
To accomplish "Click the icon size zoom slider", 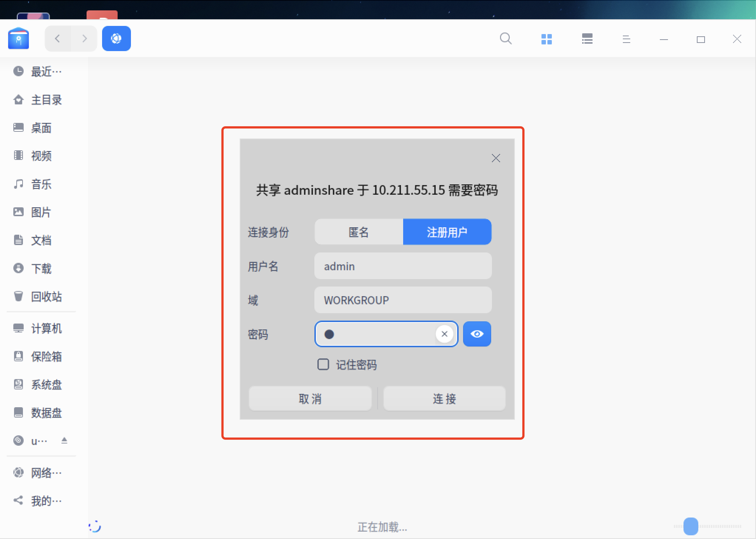I will pos(690,526).
